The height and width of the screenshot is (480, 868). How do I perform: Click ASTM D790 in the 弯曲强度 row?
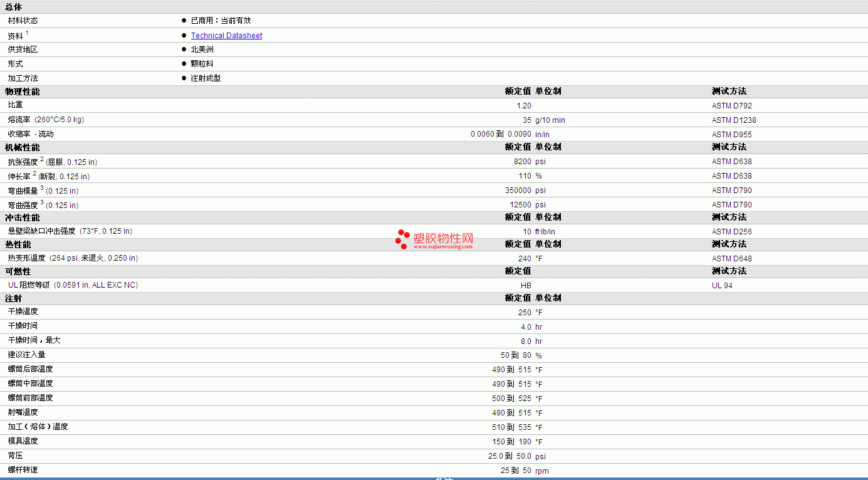click(x=731, y=205)
